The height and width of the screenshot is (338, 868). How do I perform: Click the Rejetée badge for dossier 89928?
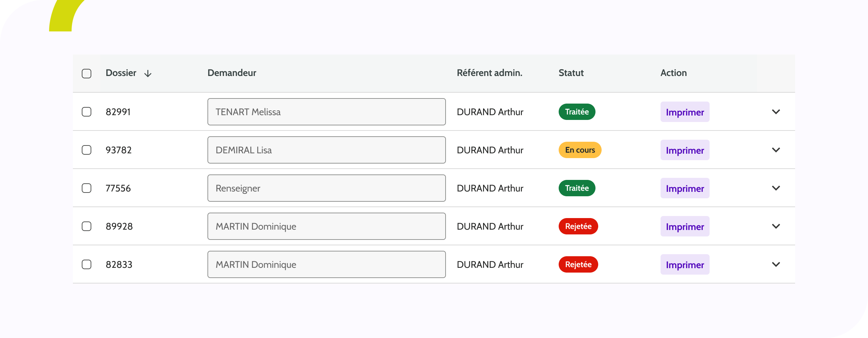point(578,226)
